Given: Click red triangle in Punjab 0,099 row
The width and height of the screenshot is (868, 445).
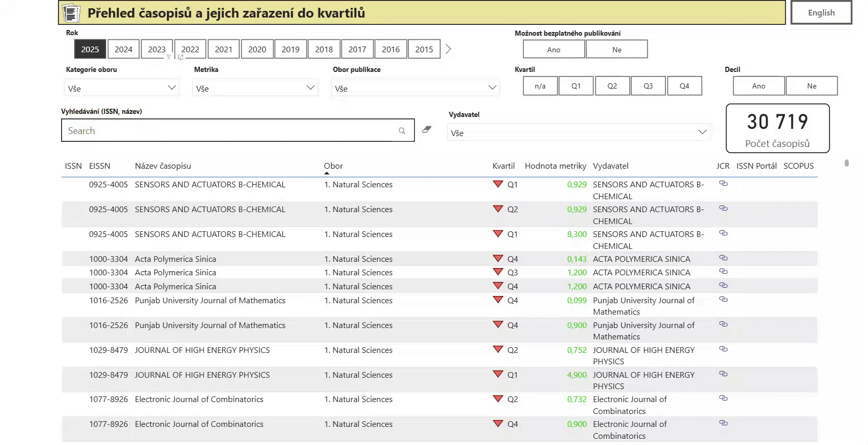Looking at the screenshot, I should pyautogui.click(x=498, y=300).
